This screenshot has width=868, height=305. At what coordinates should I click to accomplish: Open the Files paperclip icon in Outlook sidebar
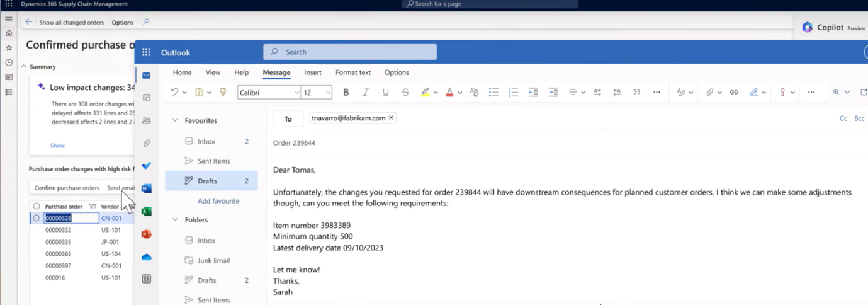click(x=146, y=143)
